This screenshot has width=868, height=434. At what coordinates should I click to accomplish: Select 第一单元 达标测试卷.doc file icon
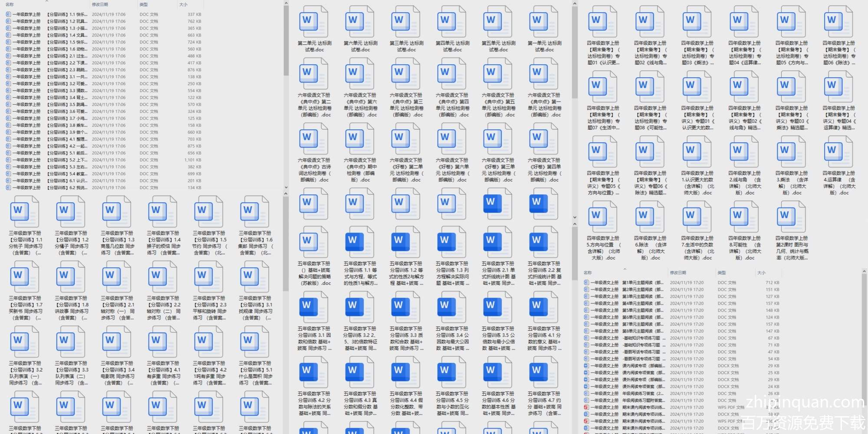click(544, 22)
